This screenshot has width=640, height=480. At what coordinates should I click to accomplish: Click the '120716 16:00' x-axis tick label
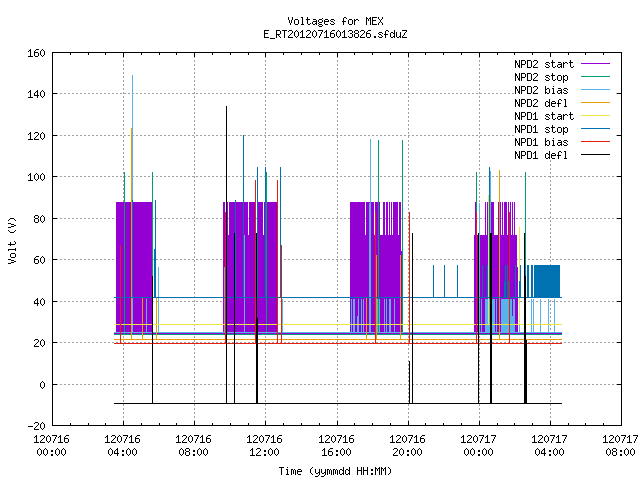(x=336, y=446)
